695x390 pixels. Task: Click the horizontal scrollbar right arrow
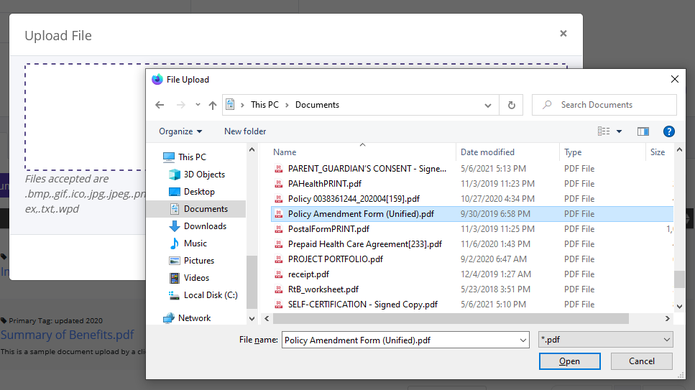tap(667, 319)
